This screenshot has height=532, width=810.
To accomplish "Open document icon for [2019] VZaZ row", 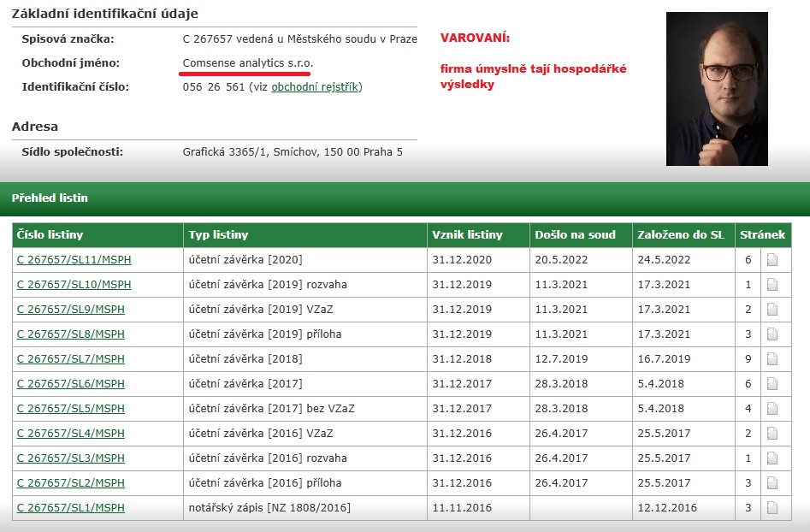I will (772, 310).
